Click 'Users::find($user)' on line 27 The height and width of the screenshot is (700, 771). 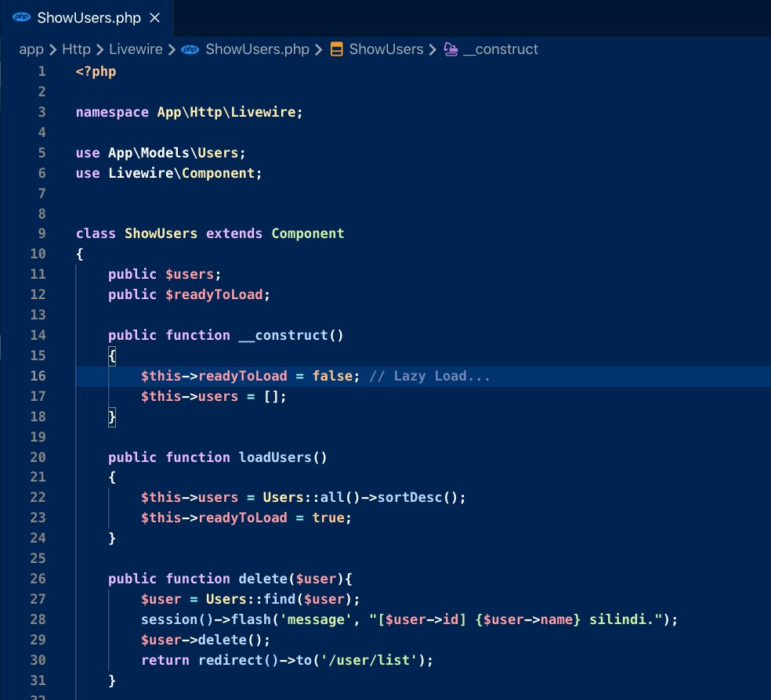[279, 600]
